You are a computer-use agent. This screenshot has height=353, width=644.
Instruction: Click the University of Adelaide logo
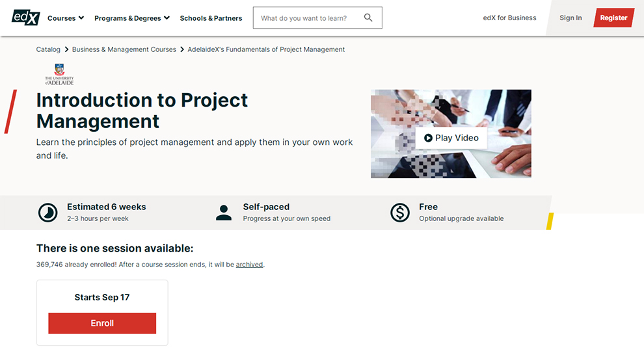[60, 74]
